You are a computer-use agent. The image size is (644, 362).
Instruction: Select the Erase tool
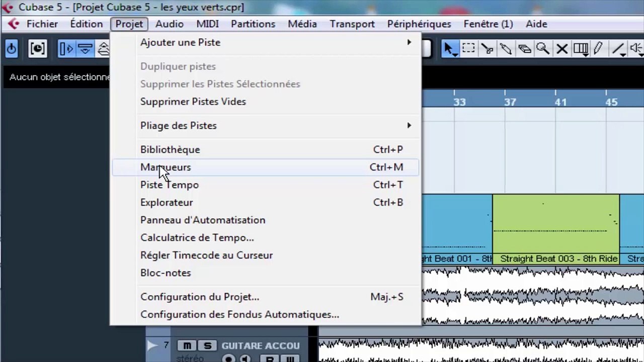pos(524,49)
